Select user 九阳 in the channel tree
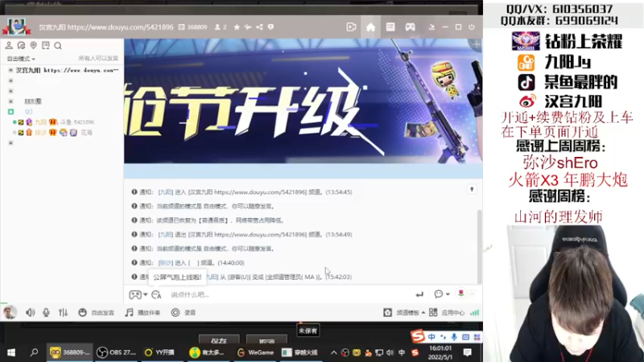This screenshot has width=644, height=362. pos(41,122)
